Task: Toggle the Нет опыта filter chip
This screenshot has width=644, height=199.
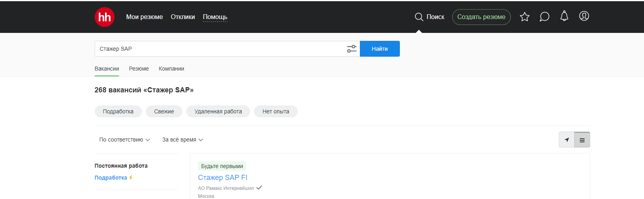Action: click(x=275, y=111)
